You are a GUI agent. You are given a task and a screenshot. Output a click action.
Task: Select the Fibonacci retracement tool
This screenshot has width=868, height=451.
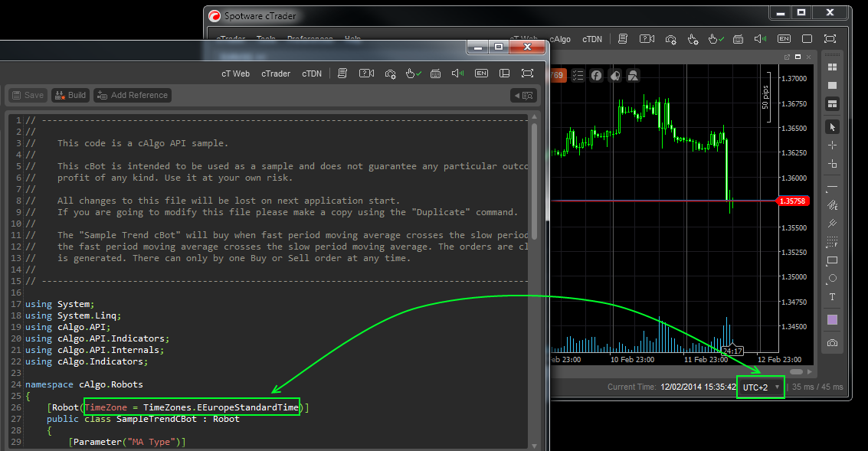[832, 242]
